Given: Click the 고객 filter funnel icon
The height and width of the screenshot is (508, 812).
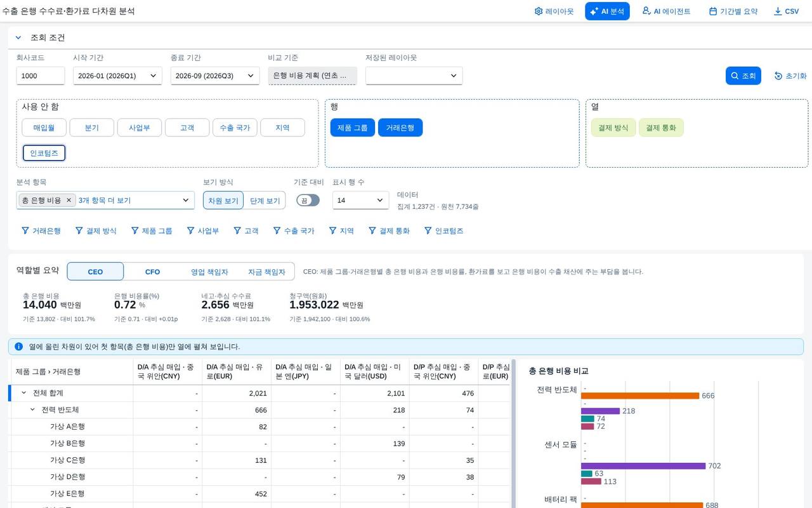Looking at the screenshot, I should [237, 231].
